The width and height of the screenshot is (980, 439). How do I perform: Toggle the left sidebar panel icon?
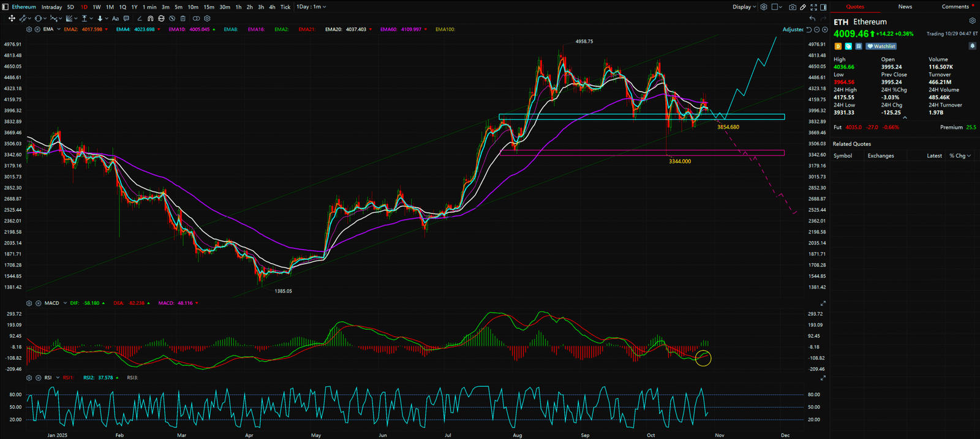[6, 7]
